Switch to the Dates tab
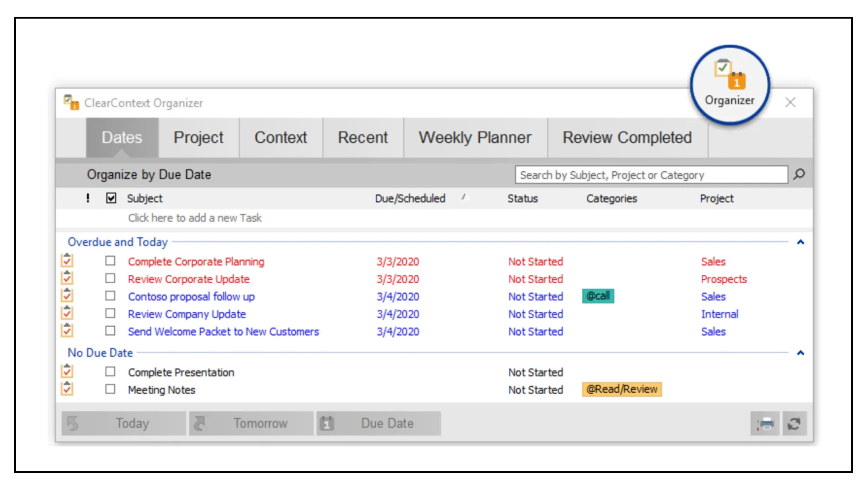Viewport: 868px width, 488px height. pos(122,137)
